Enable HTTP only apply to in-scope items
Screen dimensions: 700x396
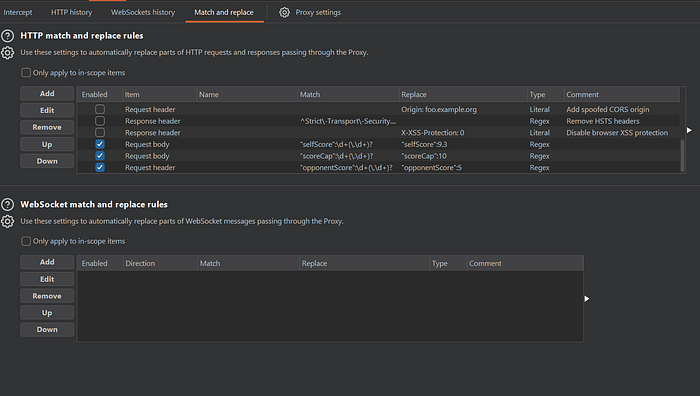(x=26, y=72)
